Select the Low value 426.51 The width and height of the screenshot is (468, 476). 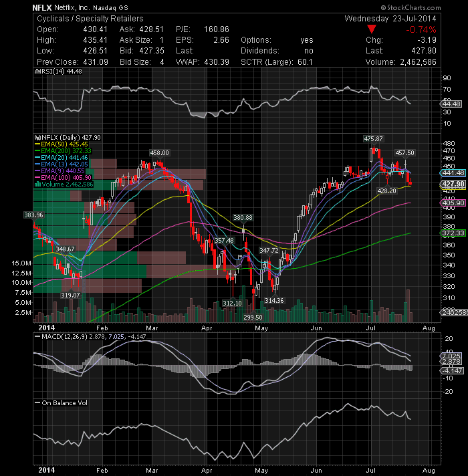[95, 51]
